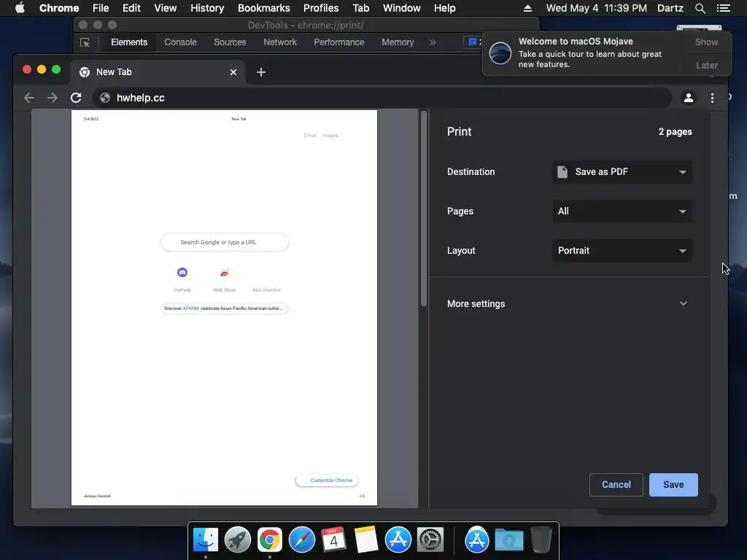Open System Preferences from the Dock
Screen dimensions: 747x560
(x=430, y=540)
